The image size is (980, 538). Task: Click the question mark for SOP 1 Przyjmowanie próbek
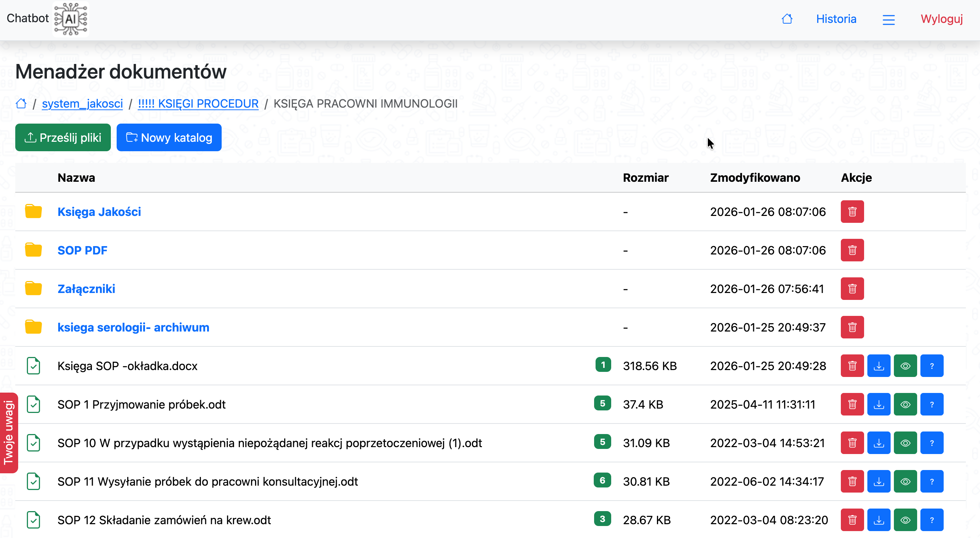click(x=931, y=404)
